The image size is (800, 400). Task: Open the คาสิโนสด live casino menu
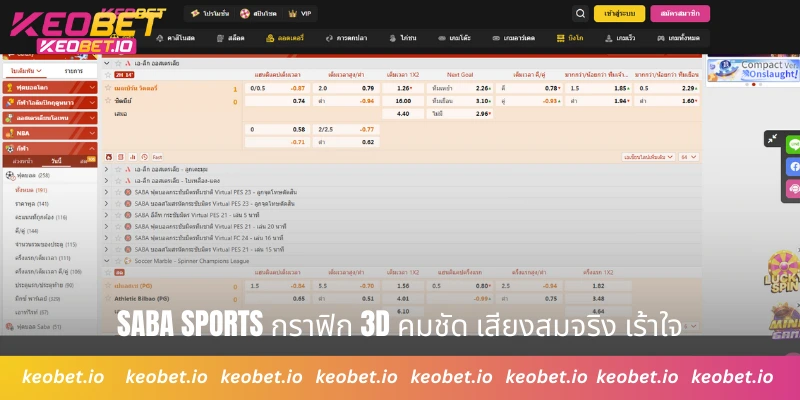pyautogui.click(x=176, y=38)
